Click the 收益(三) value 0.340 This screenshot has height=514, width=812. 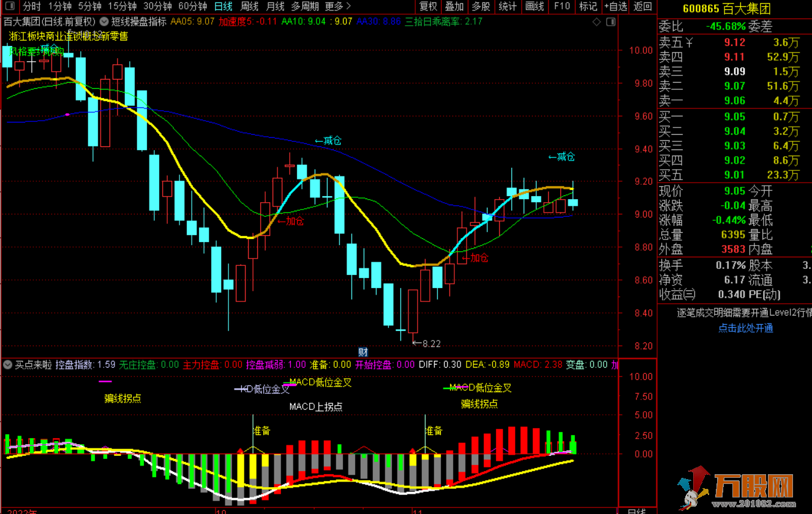(732, 294)
